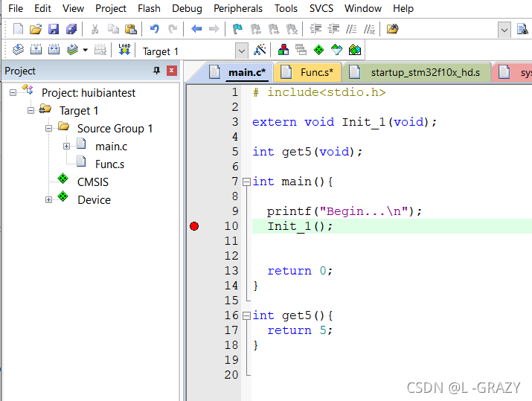Open Manage Project Items icon
Image resolution: width=532 pixels, height=401 pixels.
pyautogui.click(x=283, y=50)
